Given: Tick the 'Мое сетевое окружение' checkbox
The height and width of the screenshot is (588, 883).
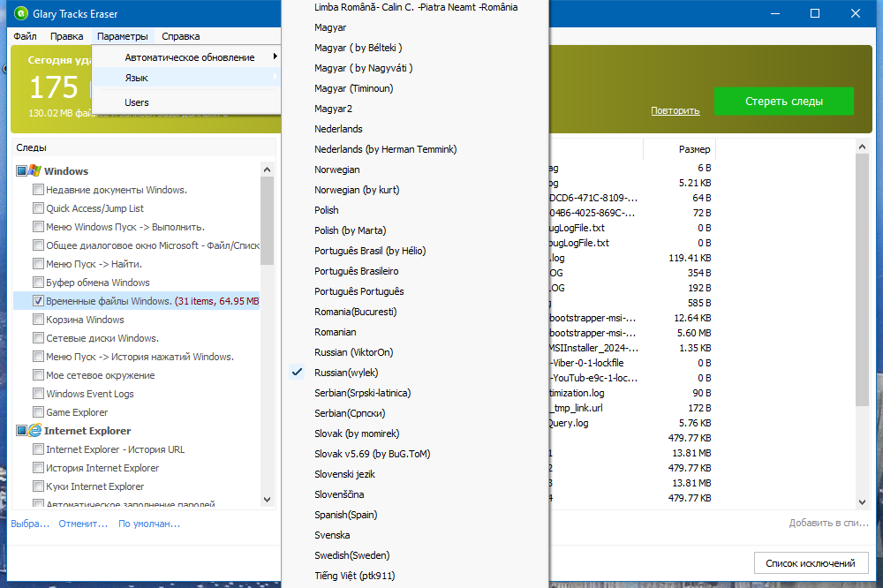Looking at the screenshot, I should (38, 375).
